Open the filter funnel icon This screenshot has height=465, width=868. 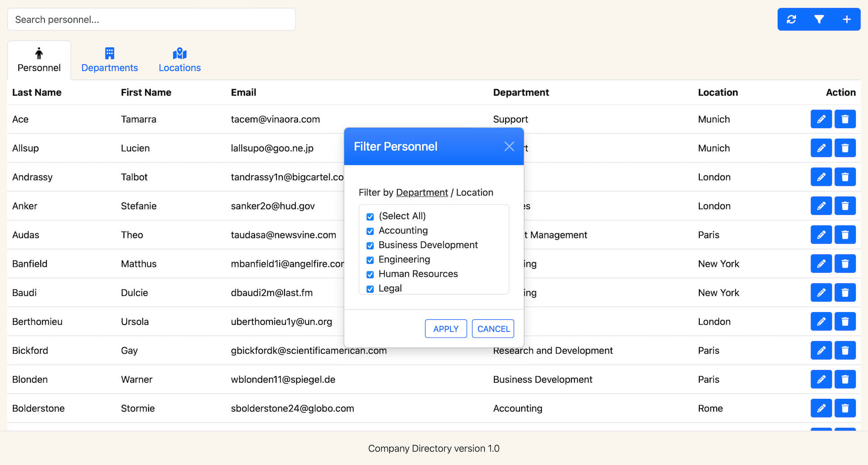(x=819, y=19)
